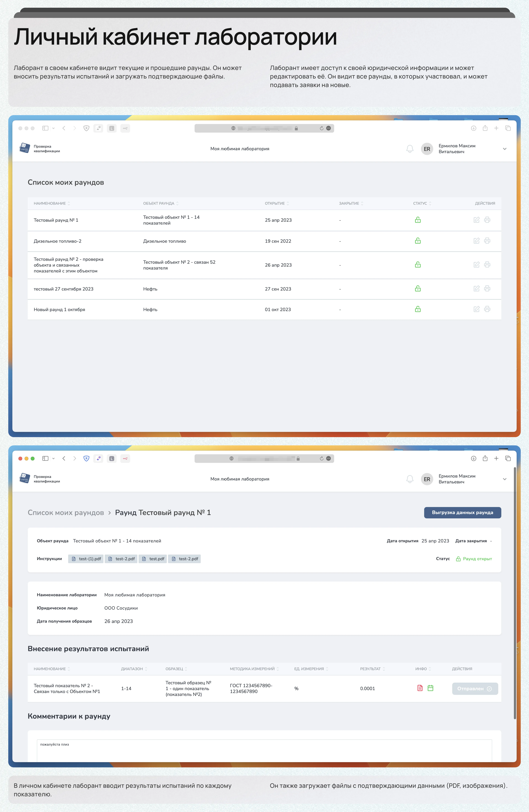Click notification bell in lower window header
This screenshot has height=812, width=529.
pos(410,479)
